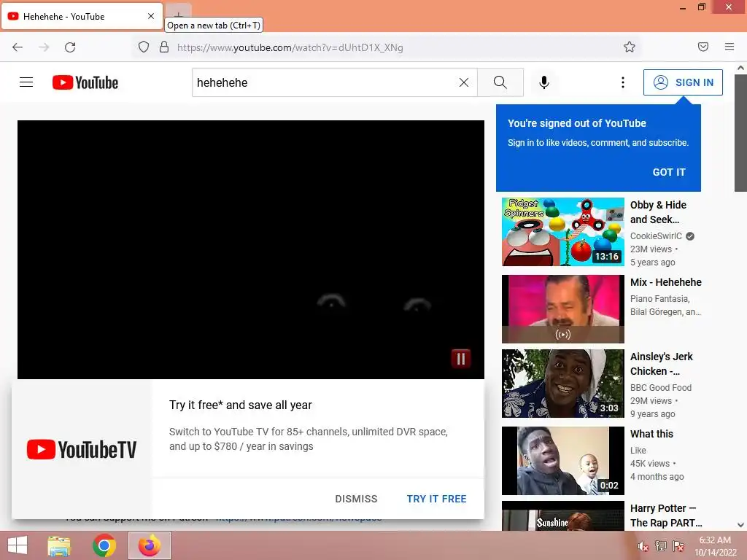The height and width of the screenshot is (560, 747).
Task: Click TRY IT FREE on the promo
Action: pyautogui.click(x=436, y=499)
